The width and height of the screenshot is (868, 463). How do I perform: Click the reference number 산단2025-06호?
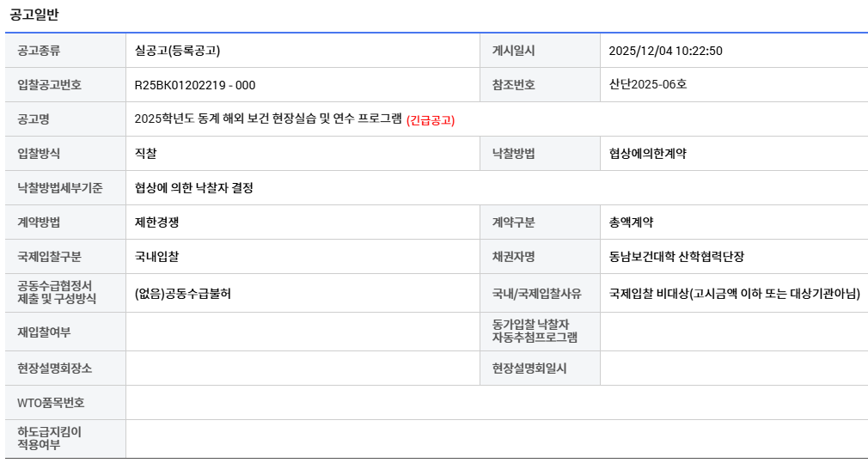coord(647,84)
